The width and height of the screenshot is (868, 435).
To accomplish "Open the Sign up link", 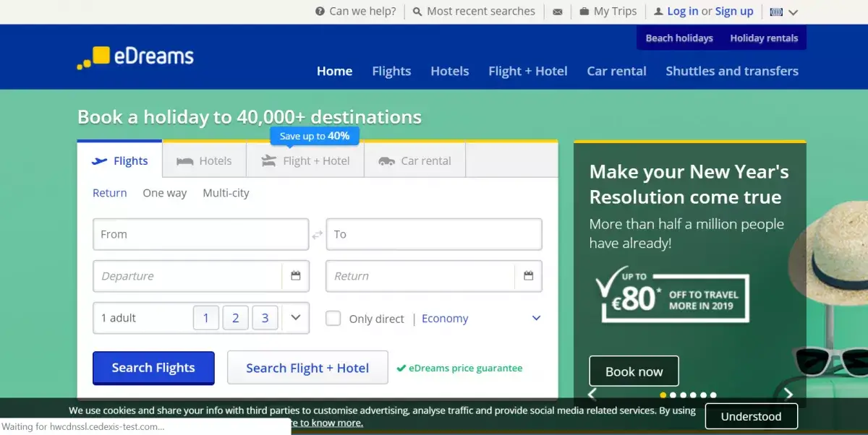I will 734,12.
